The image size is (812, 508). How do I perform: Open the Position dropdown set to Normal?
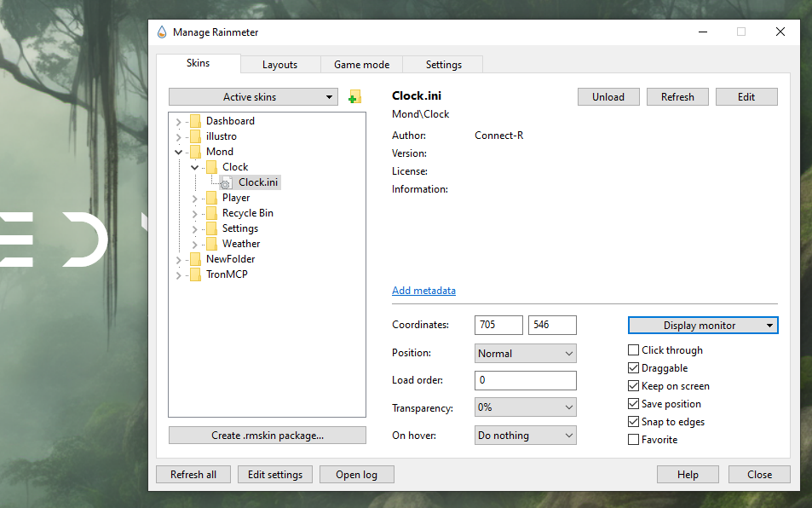coord(525,354)
